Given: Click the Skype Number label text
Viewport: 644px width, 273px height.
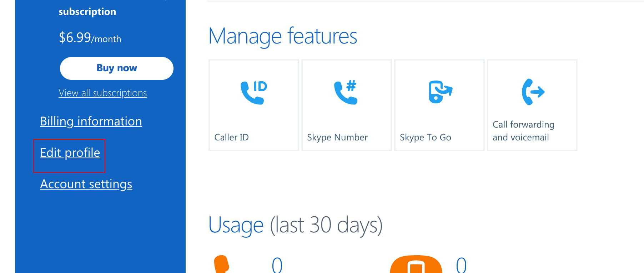Looking at the screenshot, I should (x=337, y=138).
